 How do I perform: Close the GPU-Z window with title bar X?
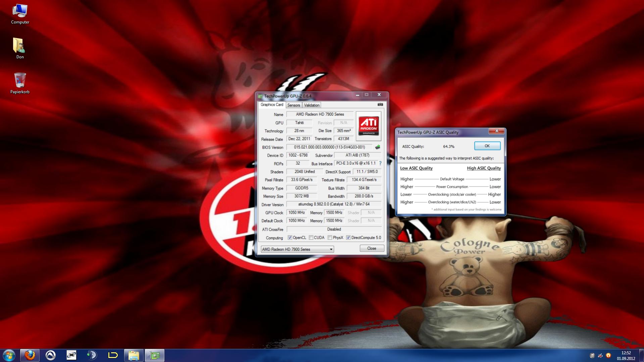(379, 95)
